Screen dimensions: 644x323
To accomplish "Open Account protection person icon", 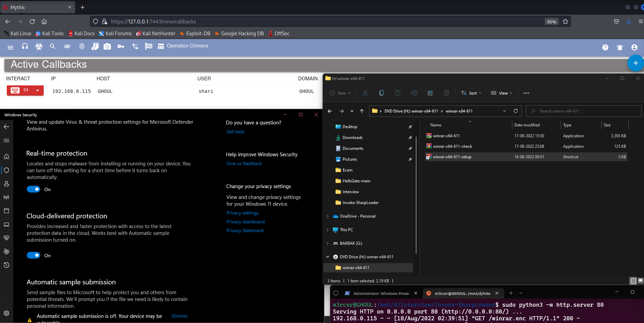I will pyautogui.click(x=6, y=184).
